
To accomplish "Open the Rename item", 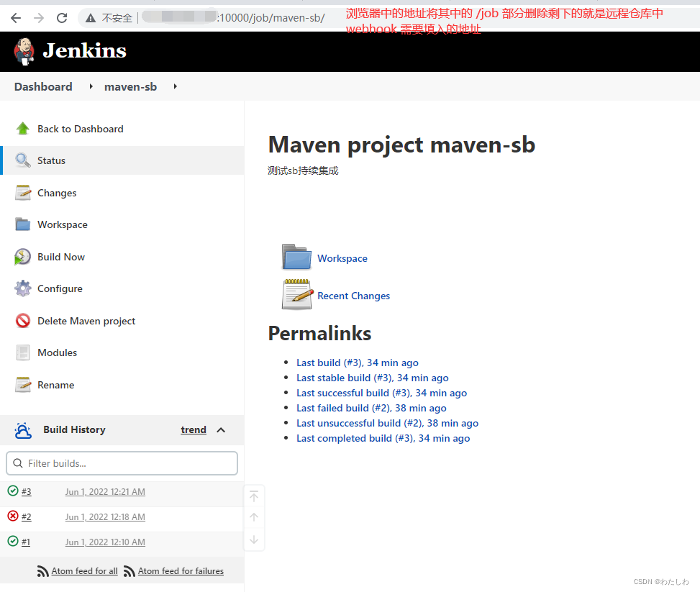I will (56, 385).
